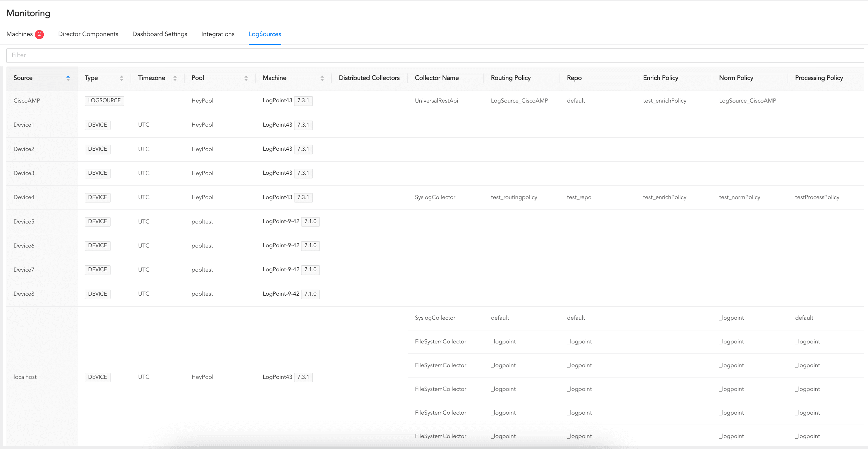The image size is (868, 449).
Task: Toggle sorting on the Type column
Action: point(122,78)
